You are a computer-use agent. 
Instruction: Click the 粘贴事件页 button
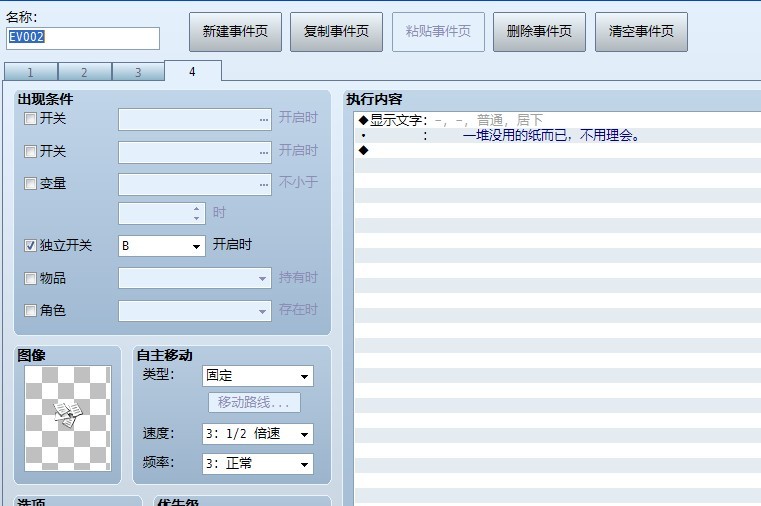pos(438,32)
